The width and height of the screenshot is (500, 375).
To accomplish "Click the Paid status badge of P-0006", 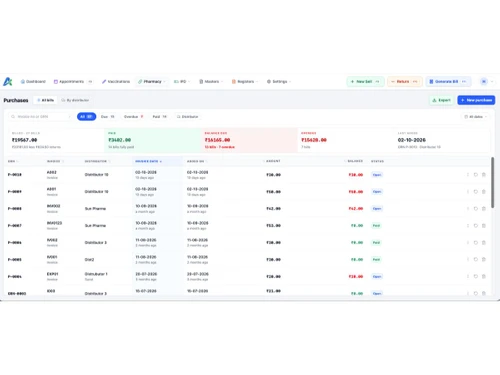I will coord(376,243).
